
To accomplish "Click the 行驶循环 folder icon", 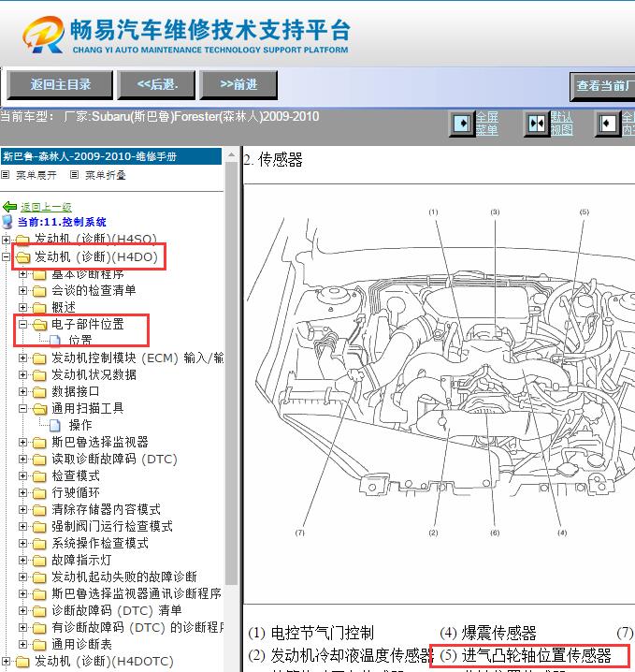I will pos(40,493).
